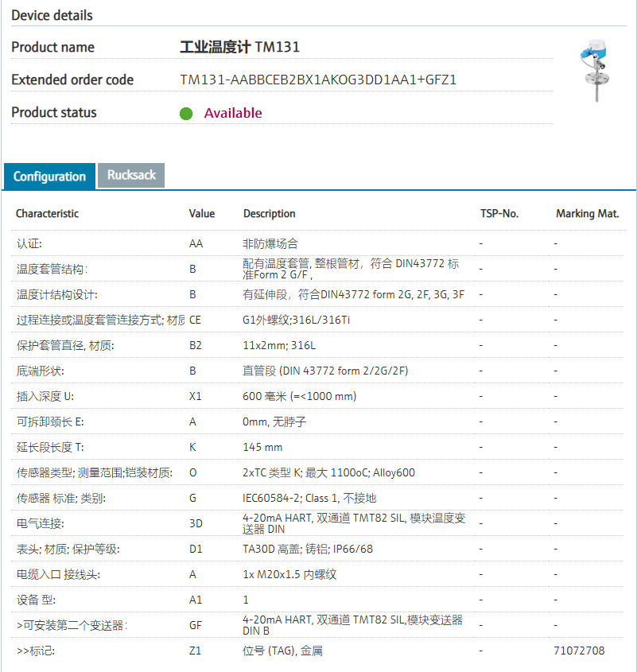Viewport: 637px width, 672px height.
Task: Click the extended order code TM131-AABBCEB2BX1AKOG3DD1AA1+GFZ1
Action: click(318, 80)
